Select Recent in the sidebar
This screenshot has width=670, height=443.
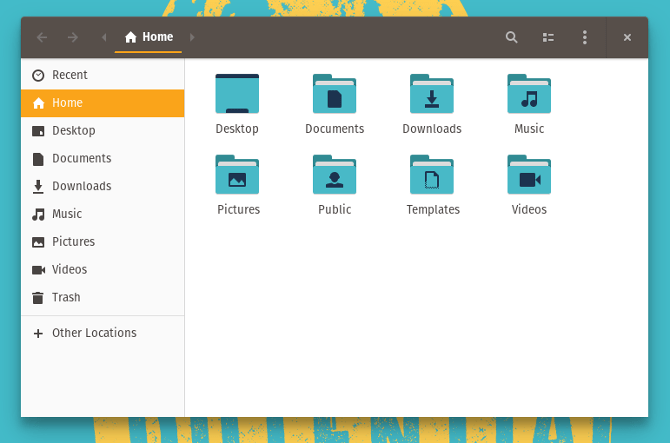103,75
